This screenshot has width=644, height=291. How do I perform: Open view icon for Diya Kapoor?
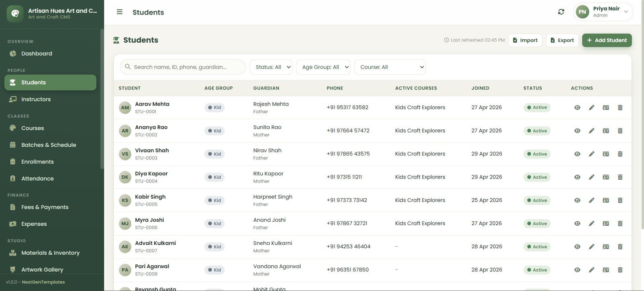coord(577,177)
